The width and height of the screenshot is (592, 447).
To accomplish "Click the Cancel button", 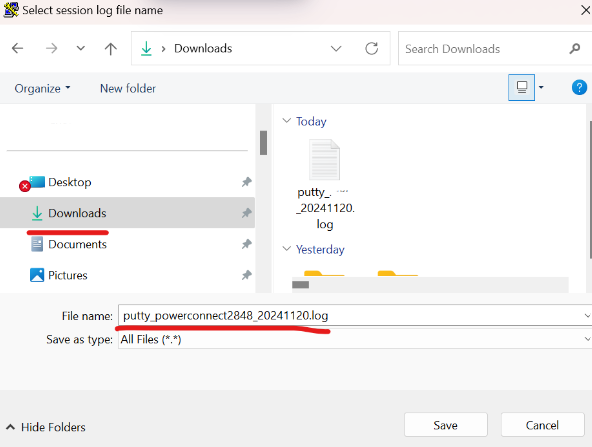I will 542,425.
